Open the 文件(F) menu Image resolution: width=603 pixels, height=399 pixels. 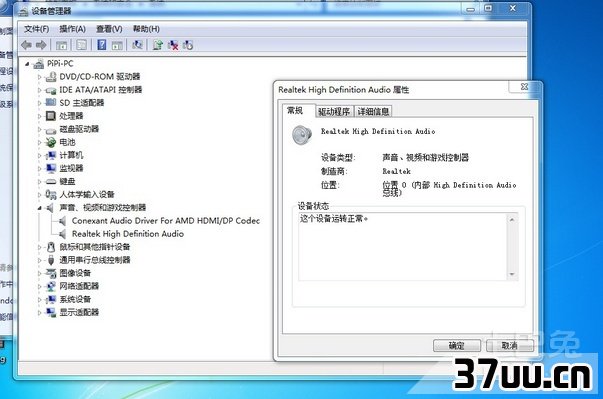37,29
